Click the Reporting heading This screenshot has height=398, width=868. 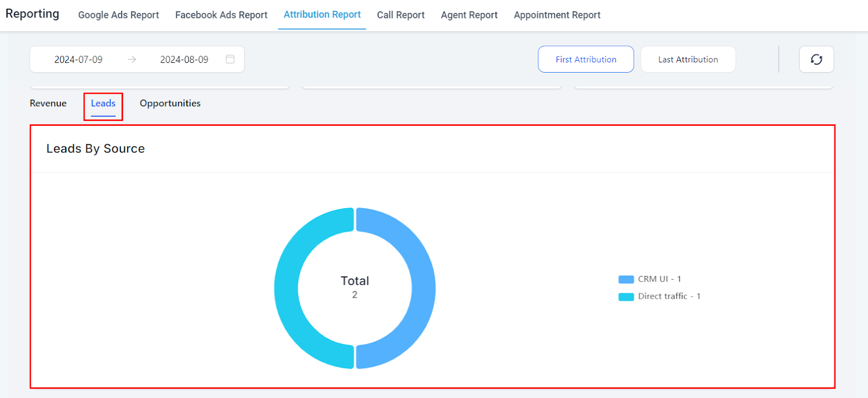32,14
